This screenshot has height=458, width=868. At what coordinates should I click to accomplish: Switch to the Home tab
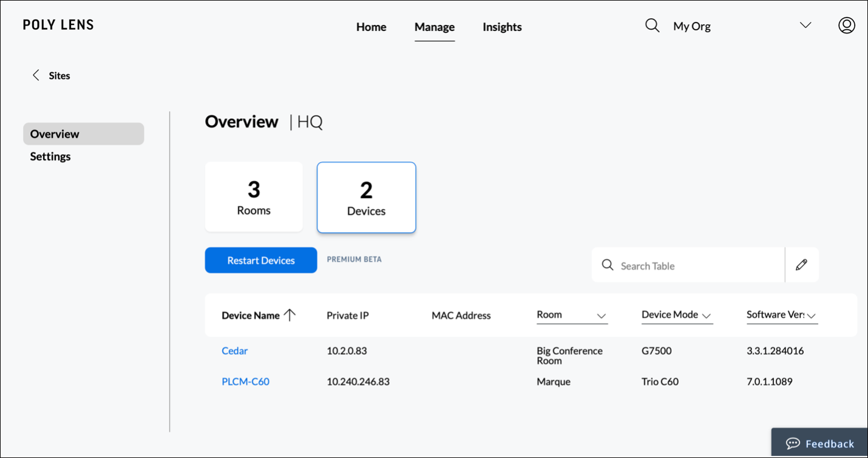point(371,27)
